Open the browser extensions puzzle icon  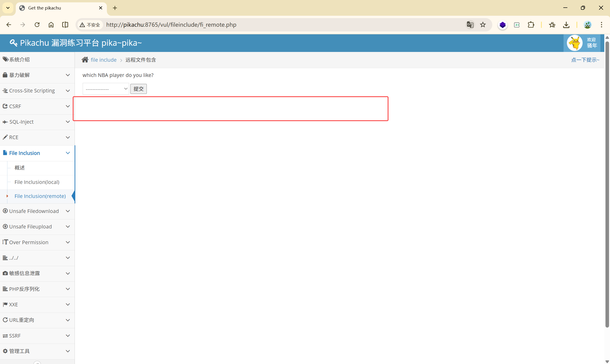pyautogui.click(x=531, y=25)
